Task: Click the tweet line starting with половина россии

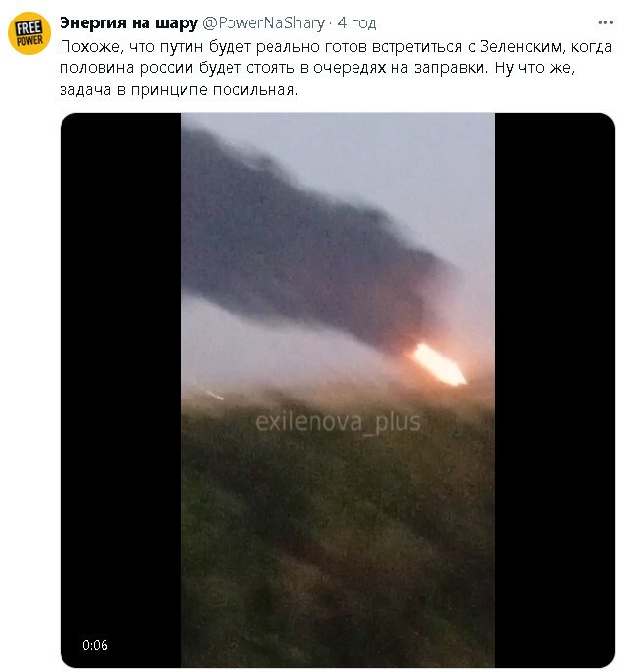Action: [x=317, y=68]
